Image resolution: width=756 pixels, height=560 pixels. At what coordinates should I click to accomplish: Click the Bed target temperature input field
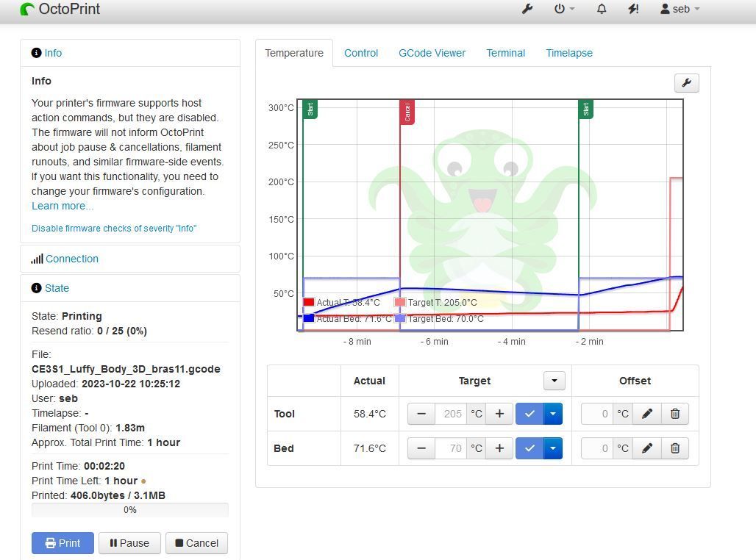[x=451, y=448]
